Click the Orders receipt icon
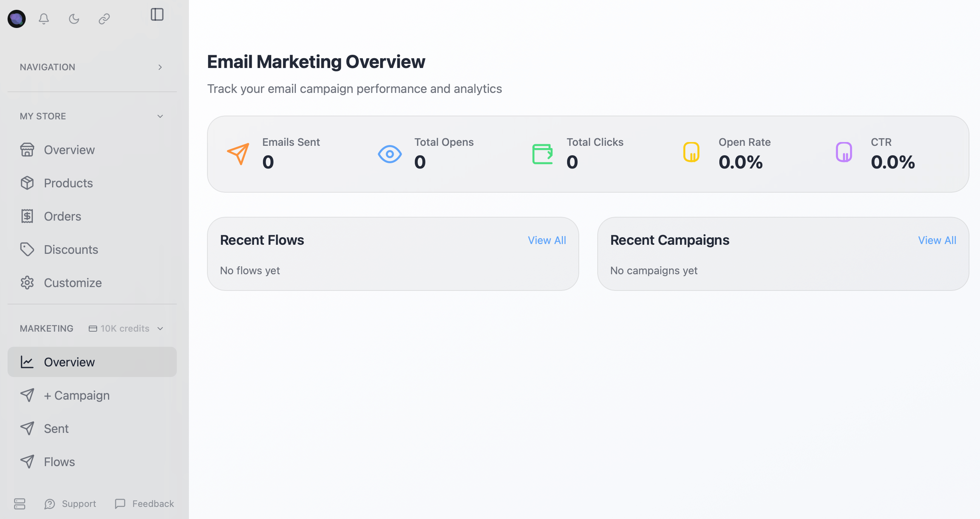 (27, 216)
